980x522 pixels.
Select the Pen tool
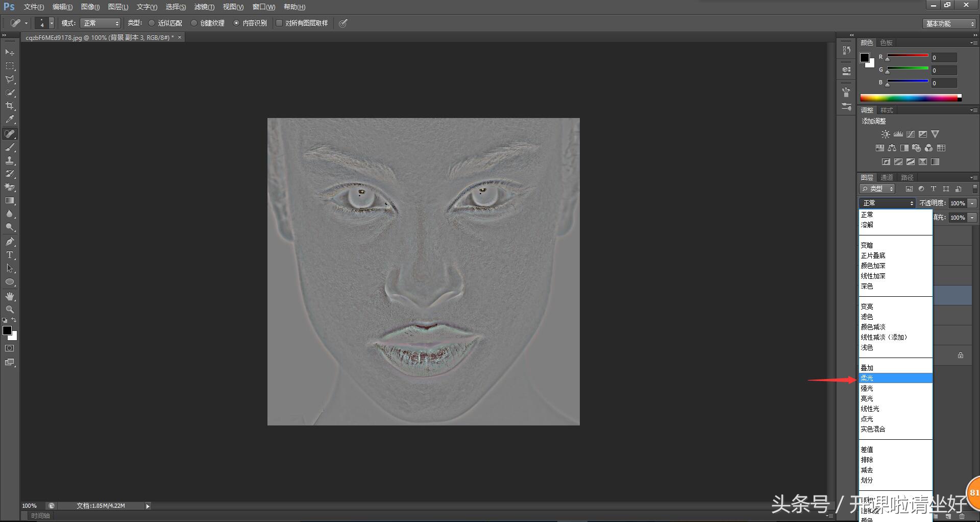10,242
